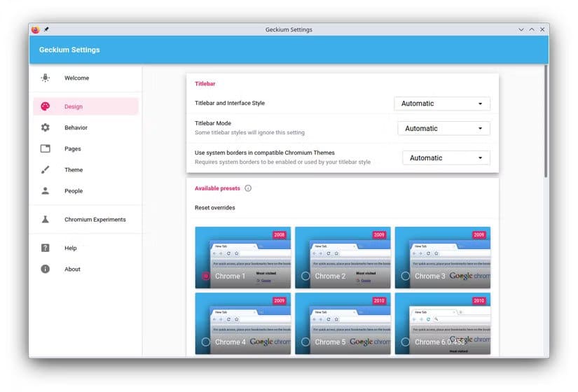Image resolution: width=578 pixels, height=392 pixels.
Task: Go to the Pages section
Action: point(86,148)
